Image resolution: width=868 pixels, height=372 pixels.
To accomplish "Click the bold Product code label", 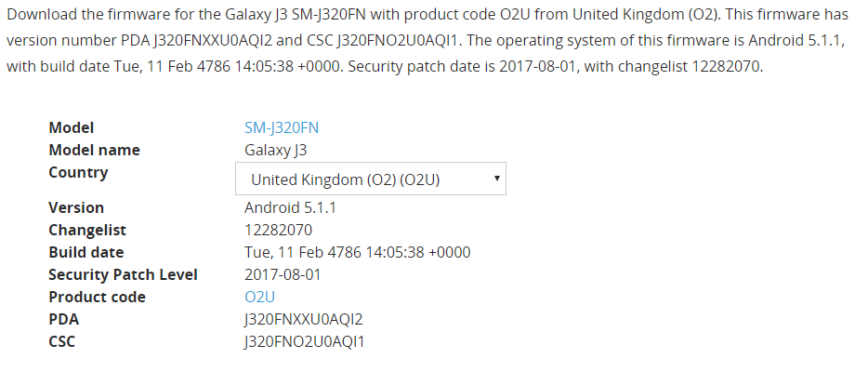I will pyautogui.click(x=97, y=297).
